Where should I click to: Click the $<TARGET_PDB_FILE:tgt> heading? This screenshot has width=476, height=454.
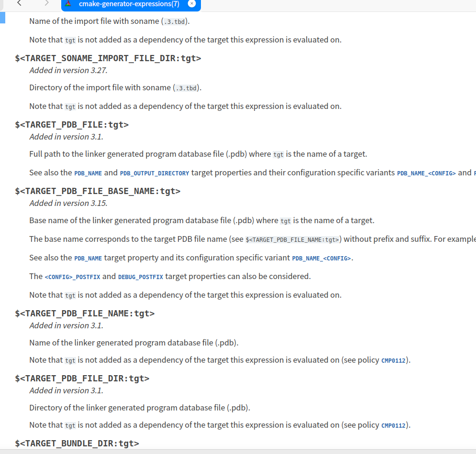[x=72, y=125]
